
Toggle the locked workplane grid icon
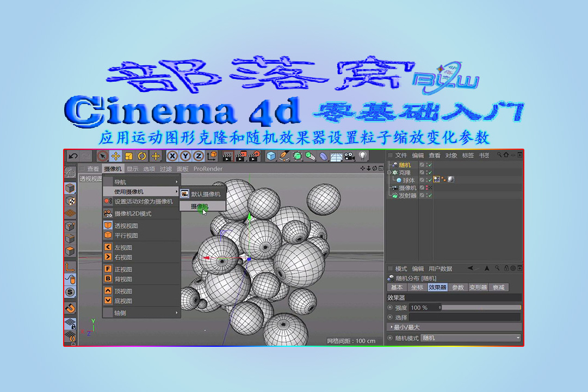coord(70,323)
